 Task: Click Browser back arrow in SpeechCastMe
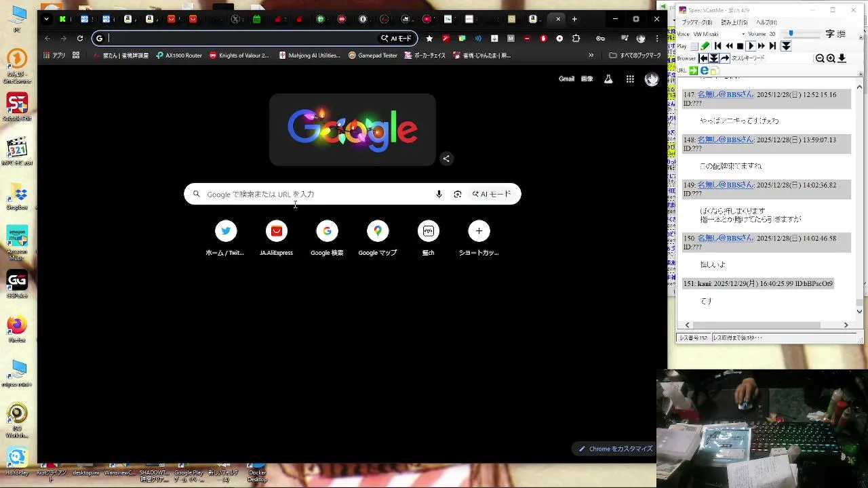[704, 59]
